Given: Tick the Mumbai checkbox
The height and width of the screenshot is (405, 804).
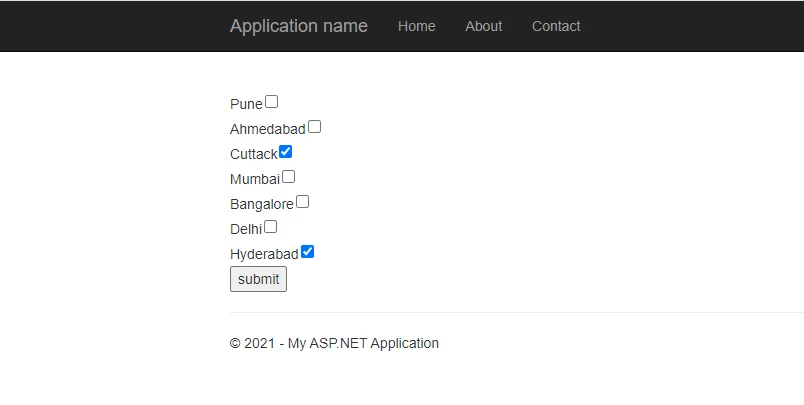Looking at the screenshot, I should (289, 177).
